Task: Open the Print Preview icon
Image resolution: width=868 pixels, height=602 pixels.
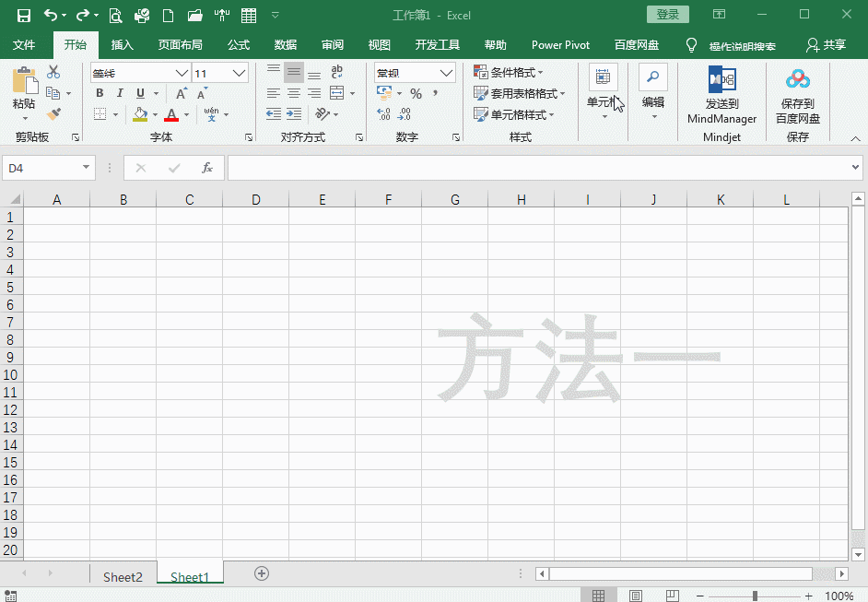Action: (x=115, y=15)
